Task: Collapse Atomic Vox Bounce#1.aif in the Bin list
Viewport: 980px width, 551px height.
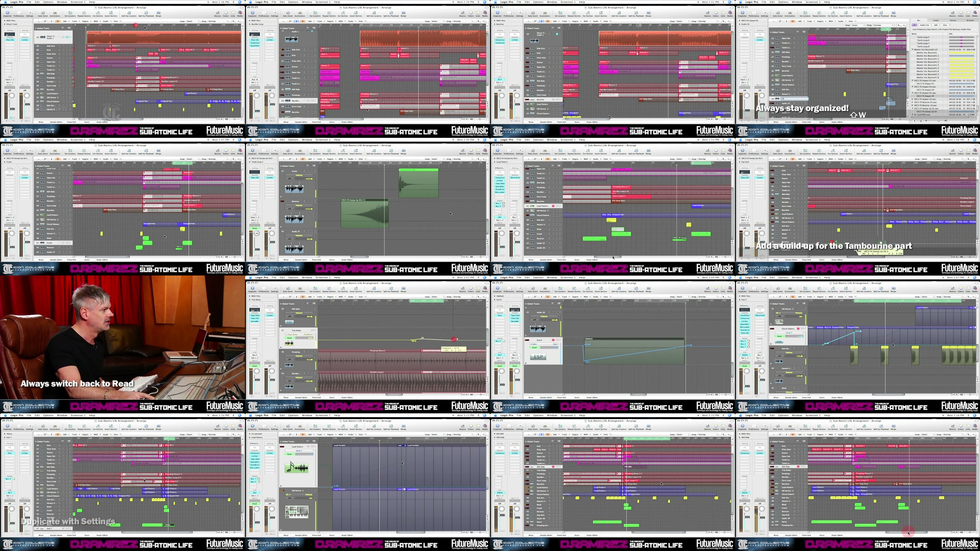Action: click(x=913, y=49)
